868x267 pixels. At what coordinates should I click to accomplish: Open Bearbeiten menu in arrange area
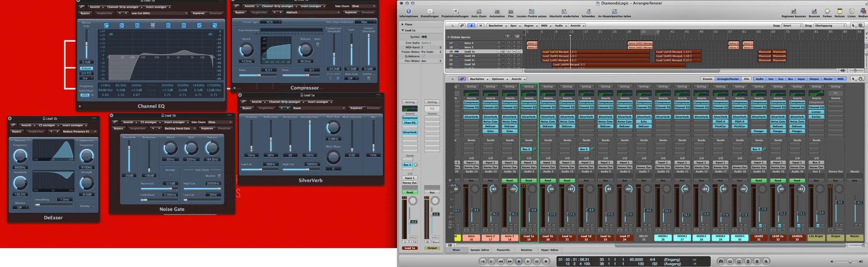pyautogui.click(x=497, y=26)
